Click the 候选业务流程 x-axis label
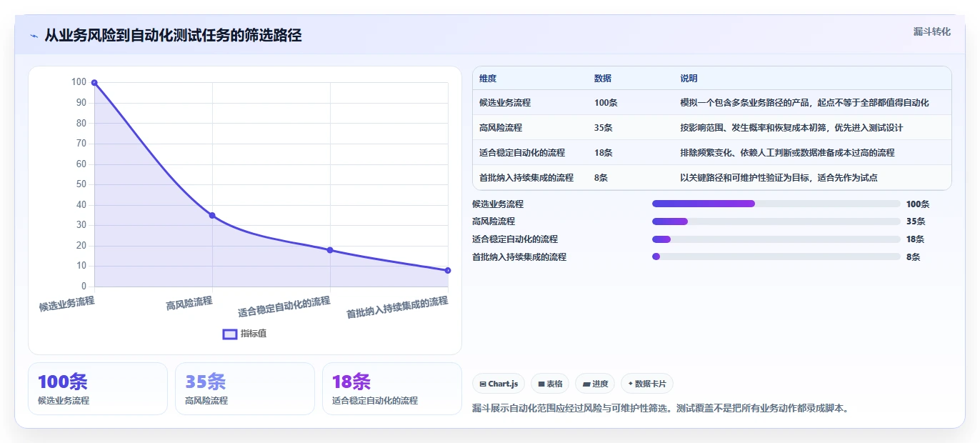Viewport: 980px width, 443px height. tap(67, 304)
